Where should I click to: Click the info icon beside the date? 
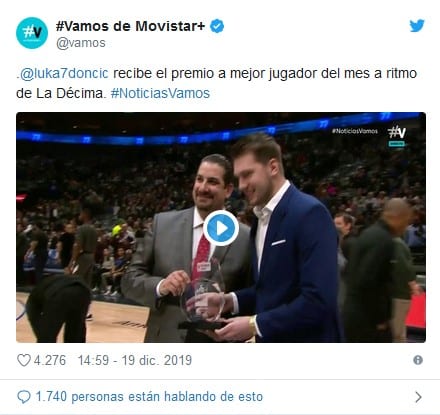[x=418, y=360]
